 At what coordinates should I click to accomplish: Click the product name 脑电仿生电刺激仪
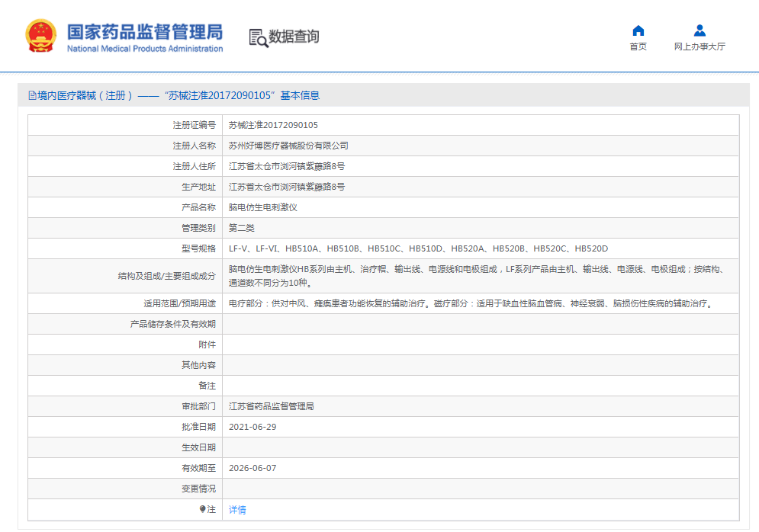tap(263, 207)
